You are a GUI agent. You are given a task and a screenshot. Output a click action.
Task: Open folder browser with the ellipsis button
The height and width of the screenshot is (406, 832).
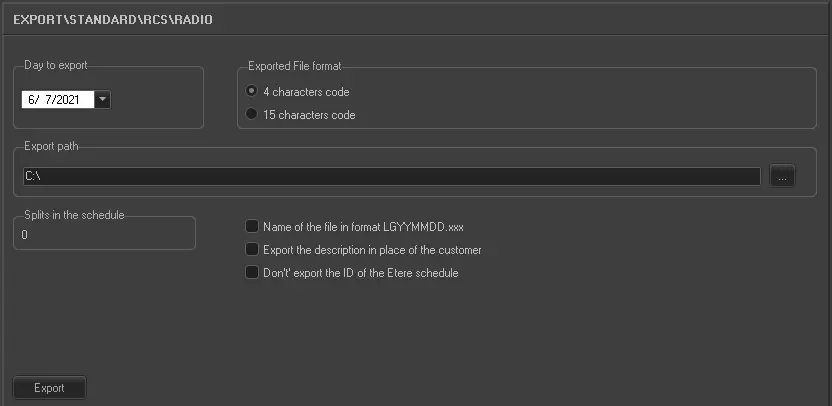point(782,176)
